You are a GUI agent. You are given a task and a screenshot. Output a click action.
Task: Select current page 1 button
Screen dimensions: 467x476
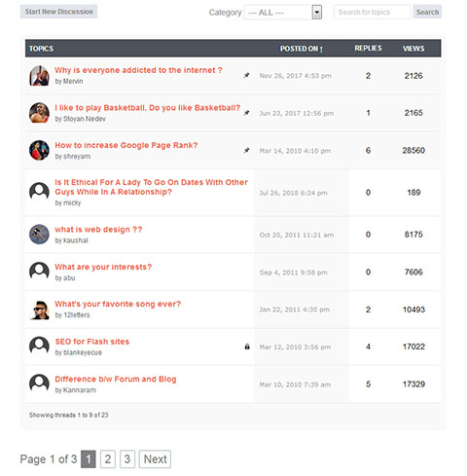click(x=89, y=458)
